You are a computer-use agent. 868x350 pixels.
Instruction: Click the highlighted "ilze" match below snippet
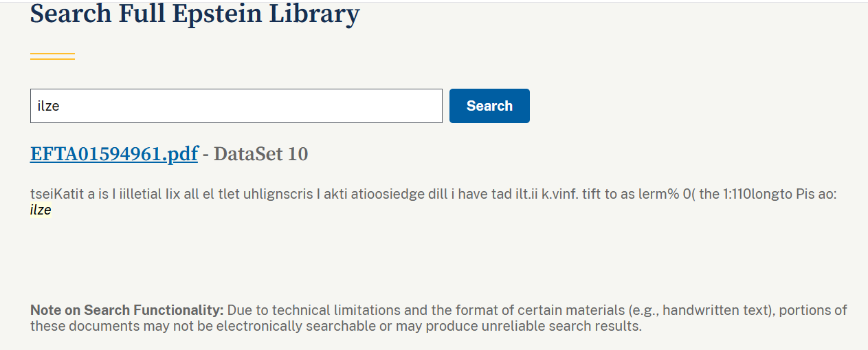pyautogui.click(x=41, y=210)
